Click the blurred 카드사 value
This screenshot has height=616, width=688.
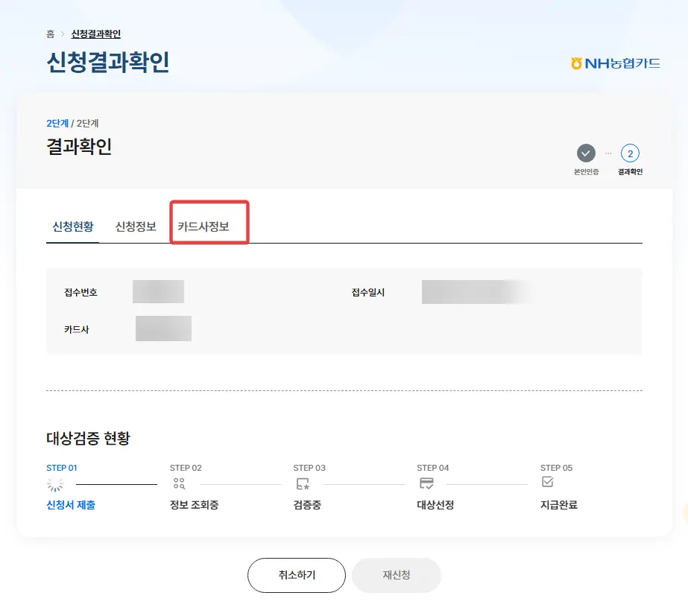pos(163,328)
